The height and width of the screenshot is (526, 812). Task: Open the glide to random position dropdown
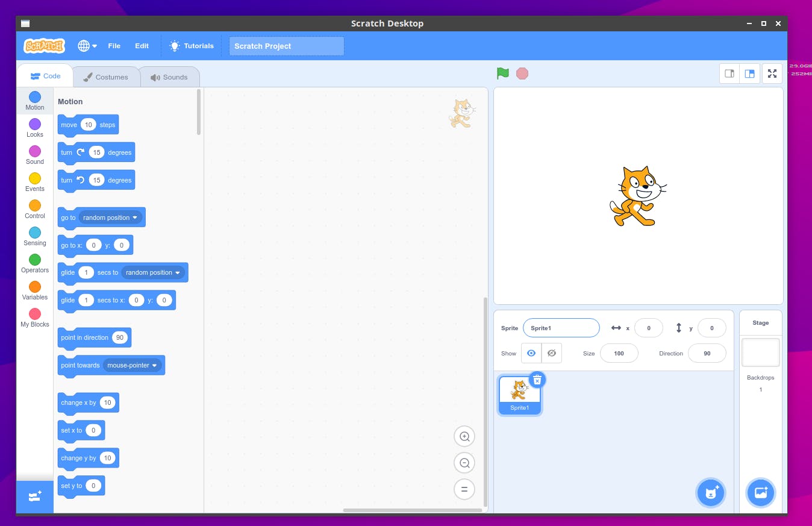point(154,272)
